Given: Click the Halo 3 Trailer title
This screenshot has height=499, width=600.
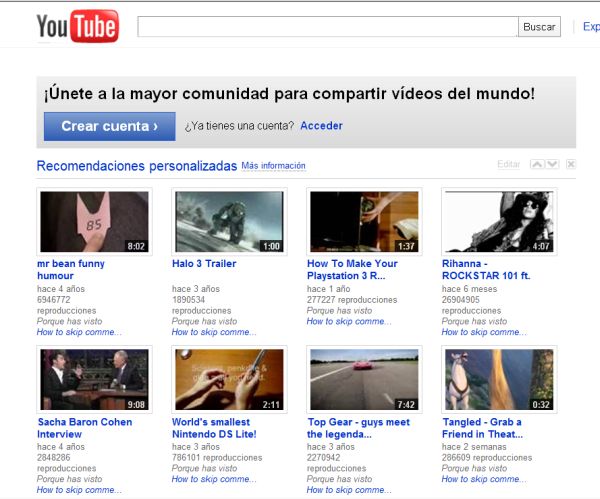Looking at the screenshot, I should tap(204, 263).
